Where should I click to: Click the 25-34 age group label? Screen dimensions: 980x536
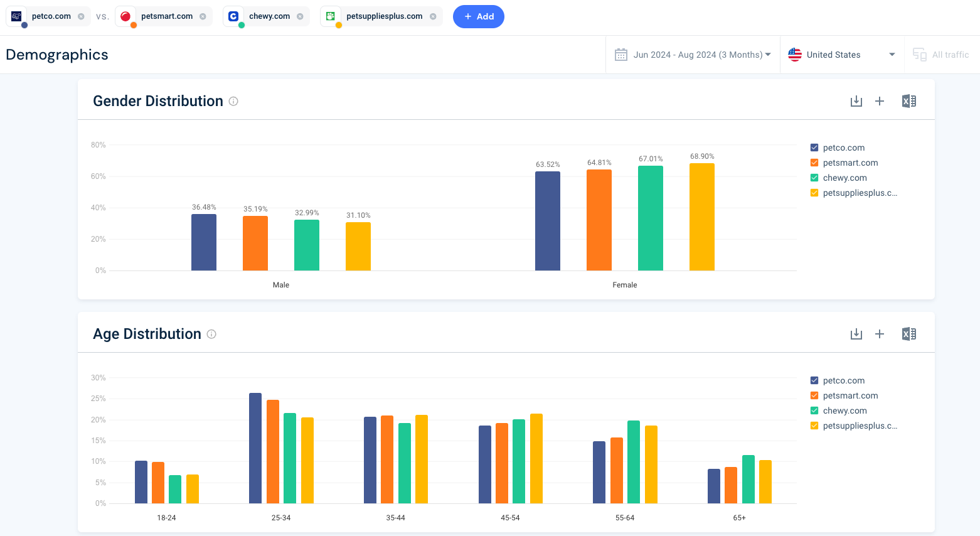point(281,518)
